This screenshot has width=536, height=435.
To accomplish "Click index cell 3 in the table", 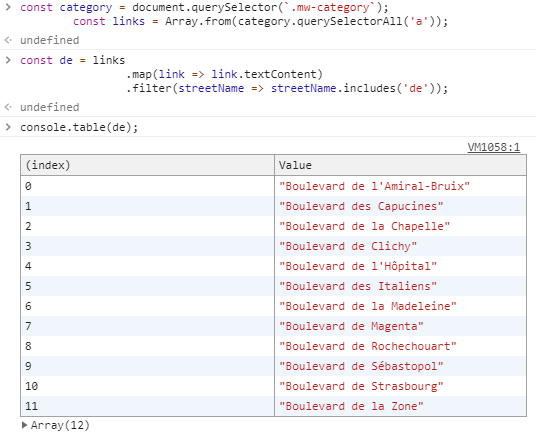I will [x=147, y=246].
